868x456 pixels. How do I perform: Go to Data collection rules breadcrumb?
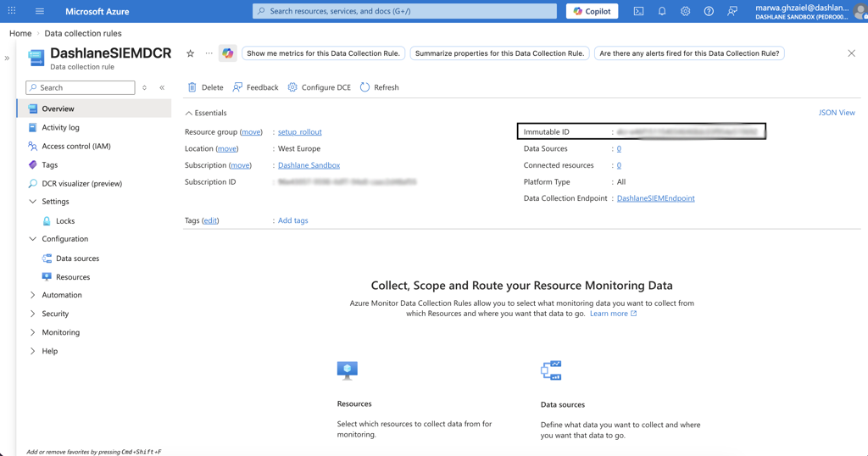pos(83,33)
